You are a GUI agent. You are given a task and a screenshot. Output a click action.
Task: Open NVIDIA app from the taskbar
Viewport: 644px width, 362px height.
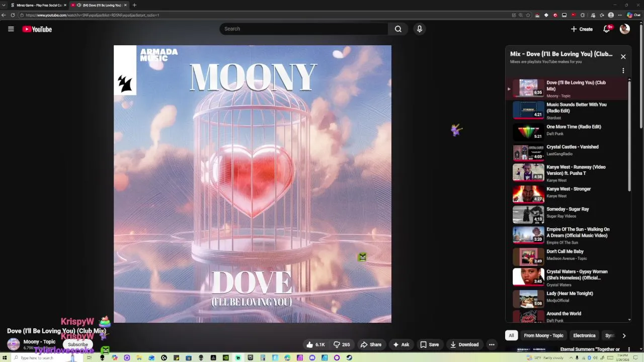tap(225, 357)
